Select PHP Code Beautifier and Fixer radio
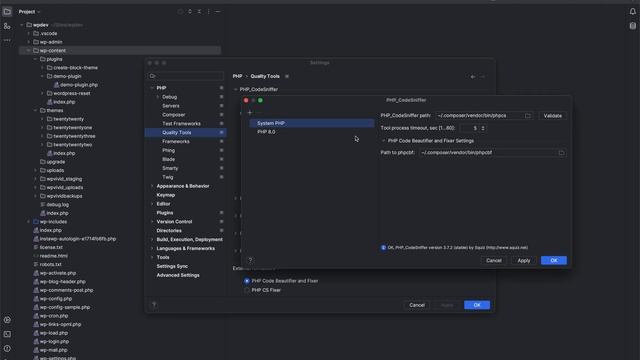The height and width of the screenshot is (360, 640). pyautogui.click(x=247, y=281)
